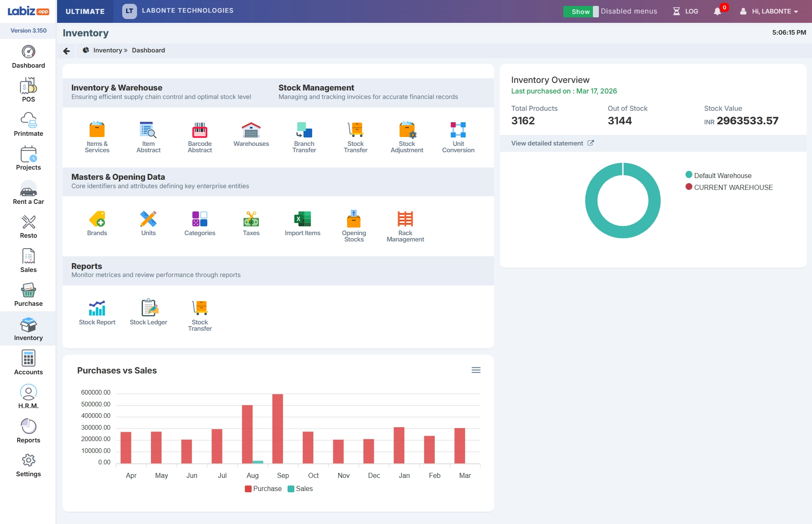Screen dimensions: 812x524
Task: Toggle the Purchase series legend
Action: click(x=263, y=488)
